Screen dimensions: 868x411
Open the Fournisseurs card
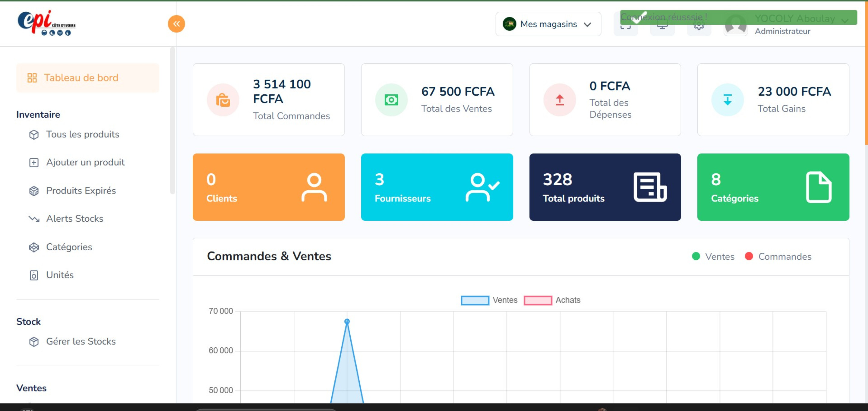tap(437, 187)
